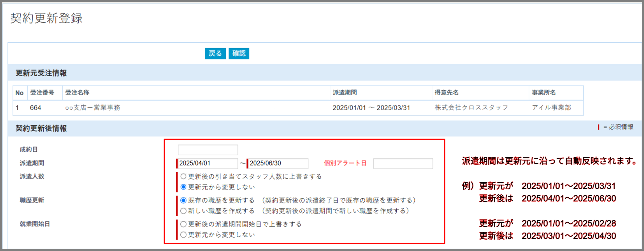Viewport: 644px width, 251px height.
Task: Click the 受注番号 cell 664
Action: [35, 108]
